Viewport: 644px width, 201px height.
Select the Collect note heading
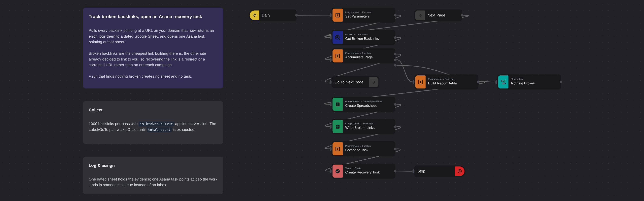tap(96, 110)
